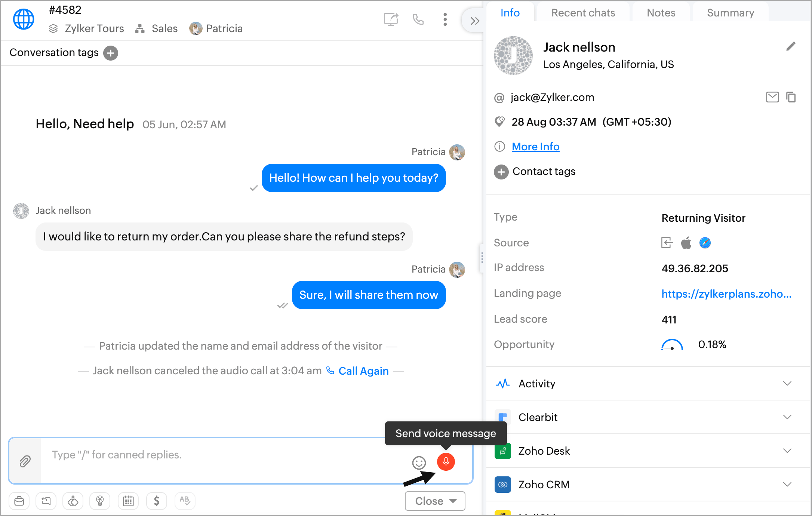This screenshot has width=812, height=516.
Task: Open the three-dot more options menu
Action: (445, 19)
